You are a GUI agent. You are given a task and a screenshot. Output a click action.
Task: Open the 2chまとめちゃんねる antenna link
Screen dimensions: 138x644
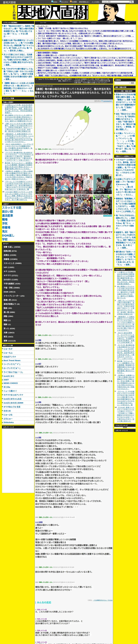[13, 399]
